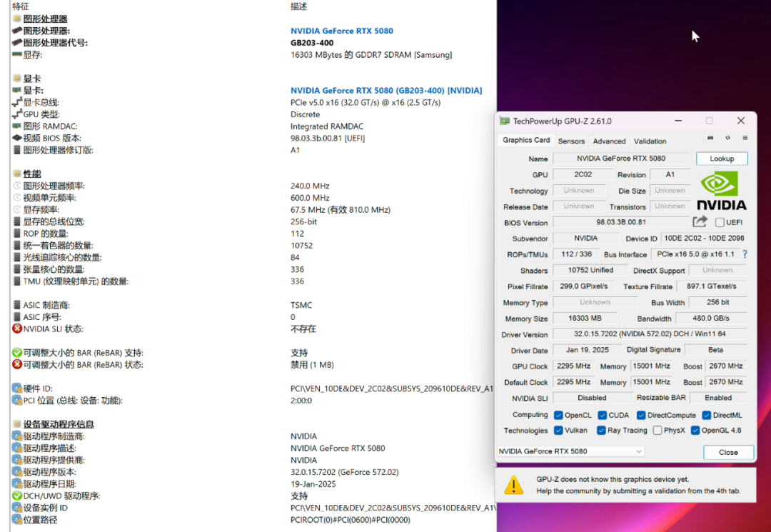Click the GPU-Z title bar app icon
771x532 pixels.
click(505, 121)
